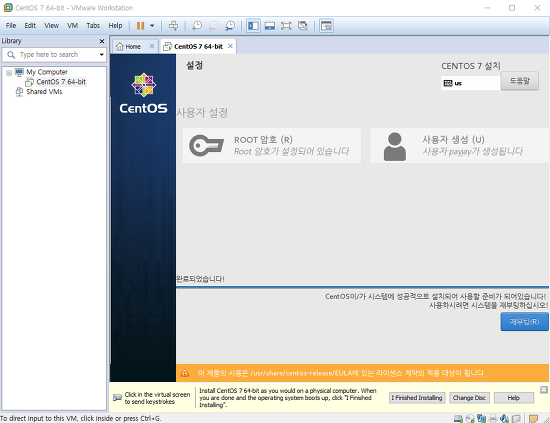Click the 도움말 help button
This screenshot has height=423, width=550.
(x=519, y=81)
